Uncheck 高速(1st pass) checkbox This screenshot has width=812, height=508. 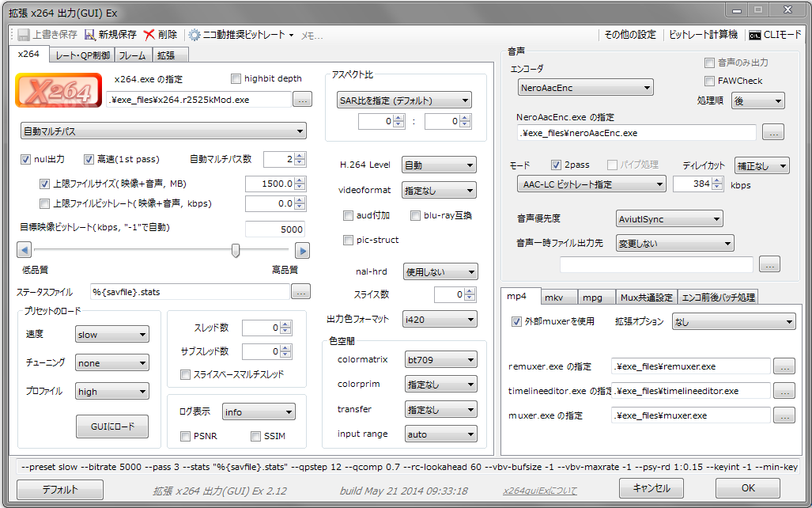(x=89, y=159)
